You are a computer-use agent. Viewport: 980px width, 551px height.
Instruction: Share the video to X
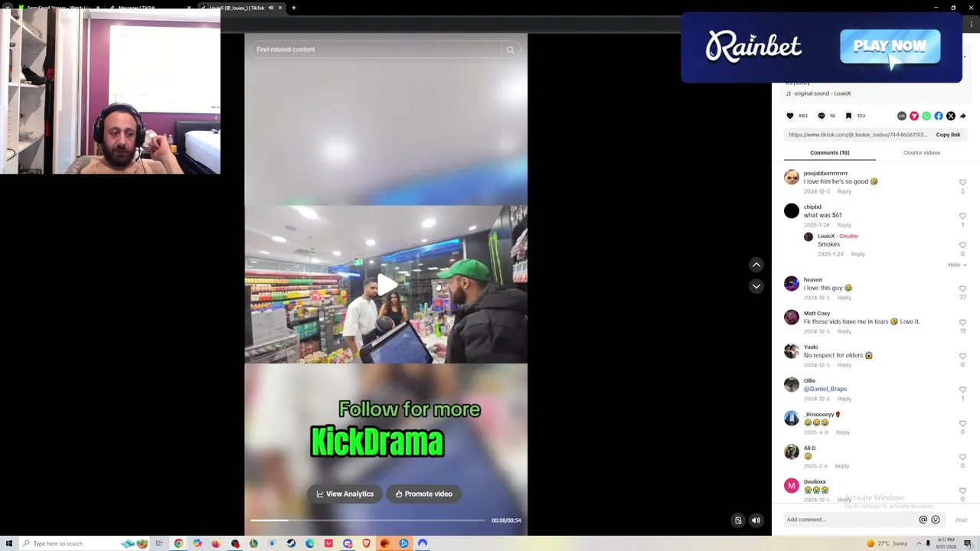[951, 116]
